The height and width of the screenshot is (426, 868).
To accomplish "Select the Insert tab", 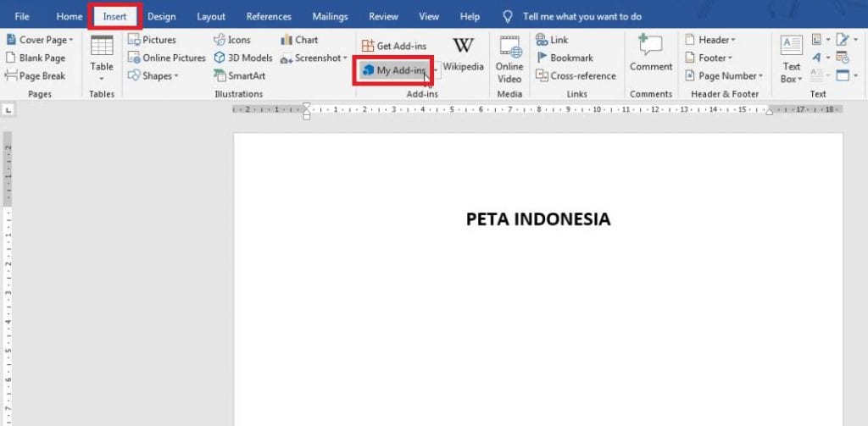I will click(115, 17).
